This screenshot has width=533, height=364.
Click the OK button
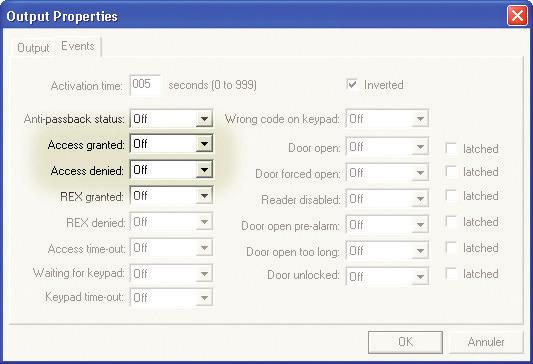tap(405, 342)
